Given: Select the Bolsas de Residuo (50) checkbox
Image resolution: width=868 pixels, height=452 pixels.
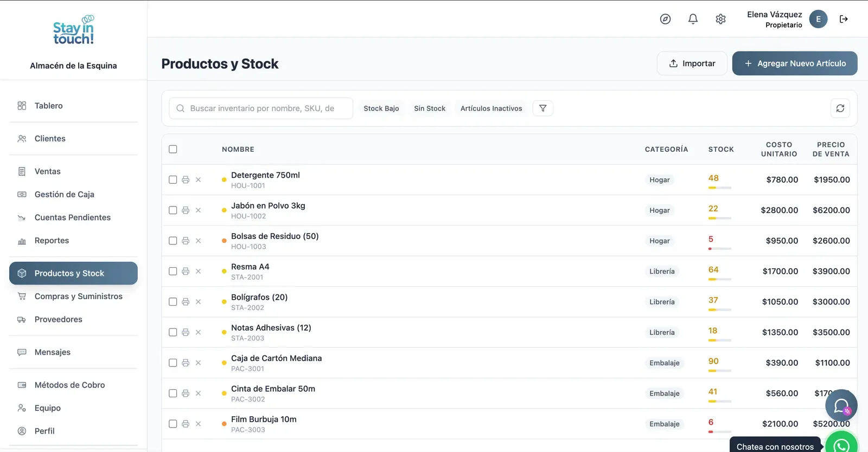Looking at the screenshot, I should 173,241.
